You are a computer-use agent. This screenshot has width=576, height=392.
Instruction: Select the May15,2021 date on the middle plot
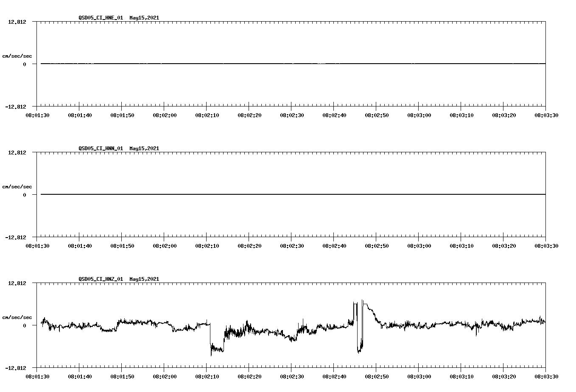[x=144, y=148]
